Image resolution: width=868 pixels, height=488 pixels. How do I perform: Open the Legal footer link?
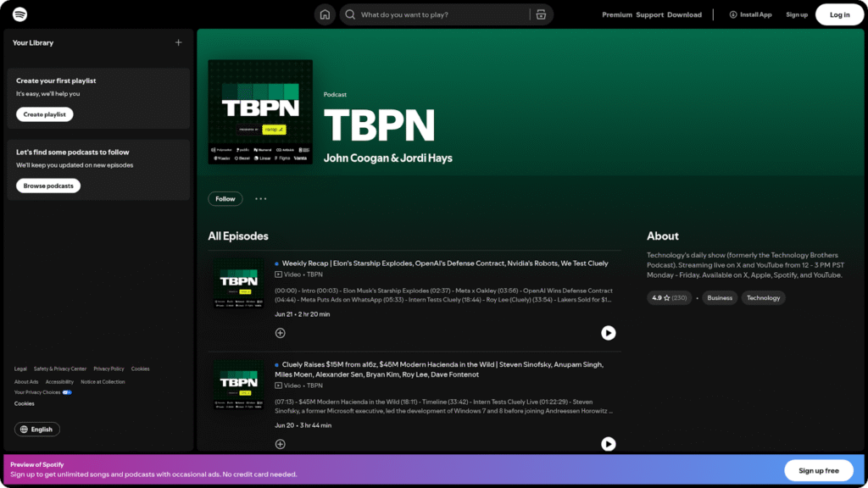coord(20,369)
